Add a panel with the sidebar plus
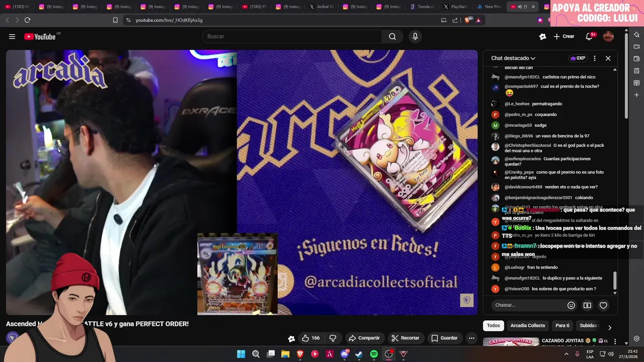Screen dimensions: 644x362 point(636,95)
